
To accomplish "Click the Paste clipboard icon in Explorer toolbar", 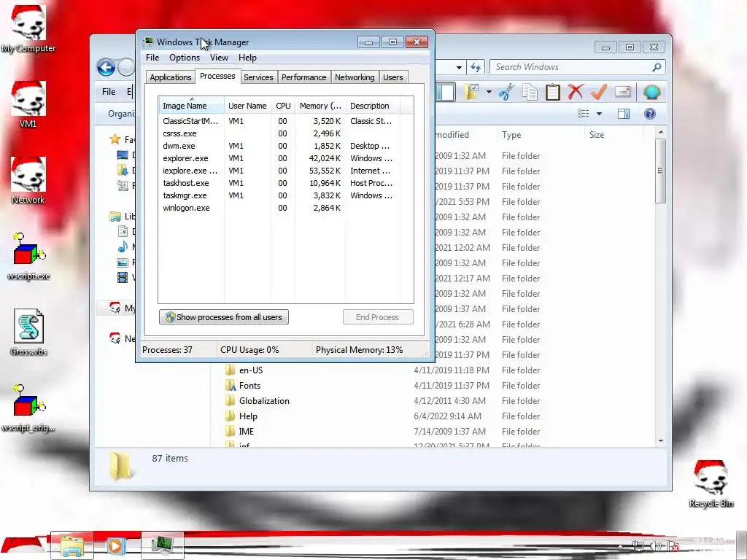I will [x=553, y=91].
